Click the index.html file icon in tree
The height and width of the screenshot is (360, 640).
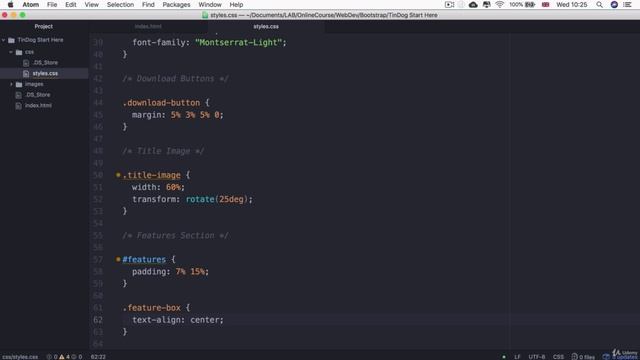(18, 105)
